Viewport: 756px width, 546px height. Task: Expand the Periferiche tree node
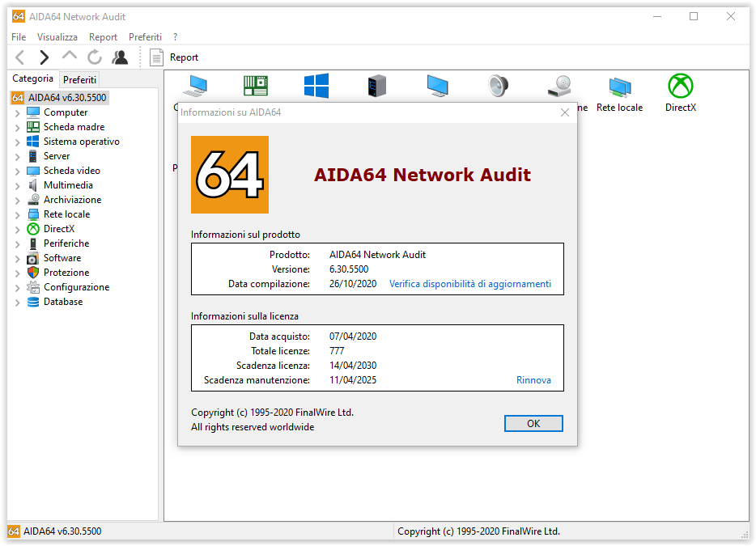point(17,244)
